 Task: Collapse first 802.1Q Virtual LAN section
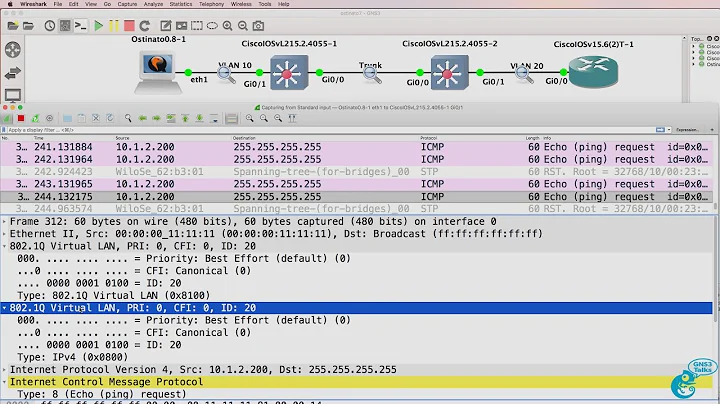coord(4,246)
